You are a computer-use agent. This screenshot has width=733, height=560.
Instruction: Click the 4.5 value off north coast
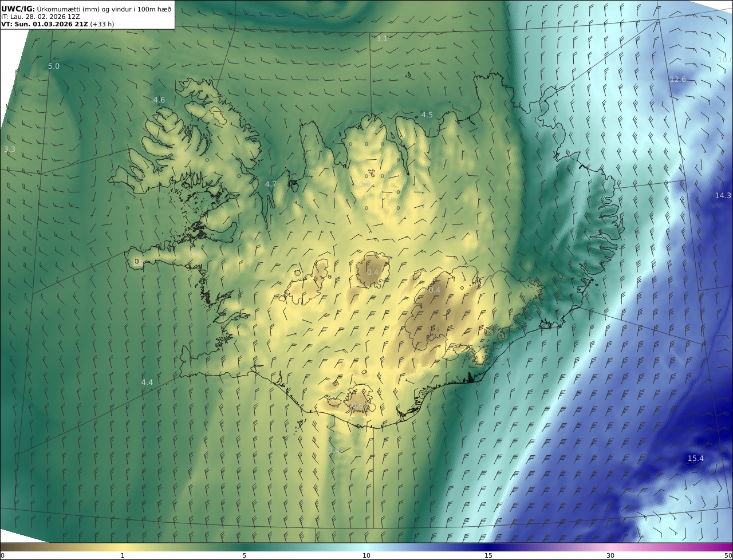click(427, 115)
